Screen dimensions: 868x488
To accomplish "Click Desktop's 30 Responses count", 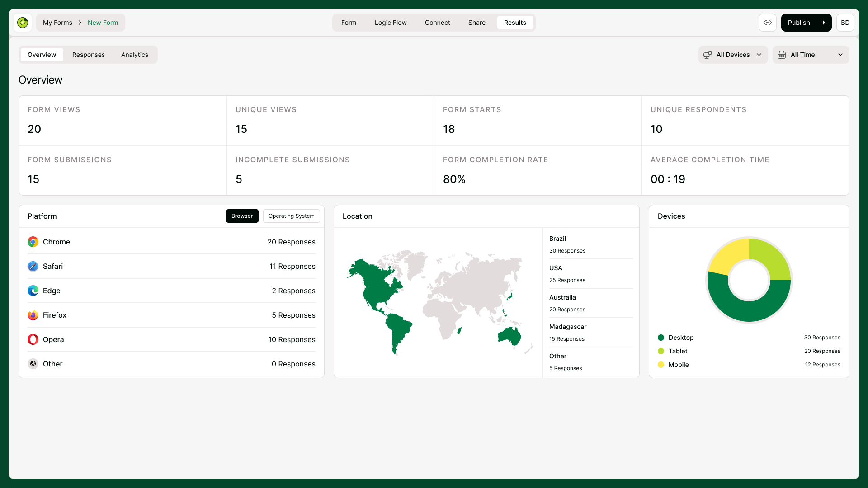I will (x=822, y=338).
